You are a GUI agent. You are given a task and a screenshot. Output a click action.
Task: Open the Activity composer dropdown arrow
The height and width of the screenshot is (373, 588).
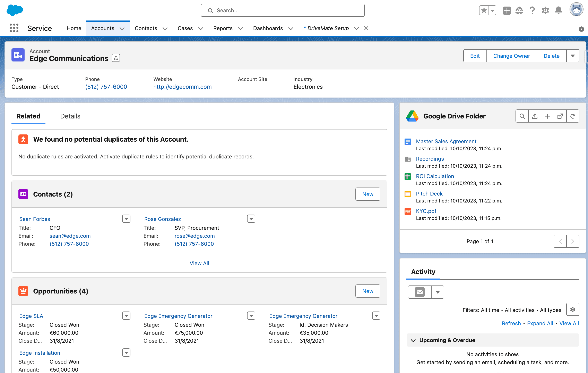pyautogui.click(x=438, y=292)
